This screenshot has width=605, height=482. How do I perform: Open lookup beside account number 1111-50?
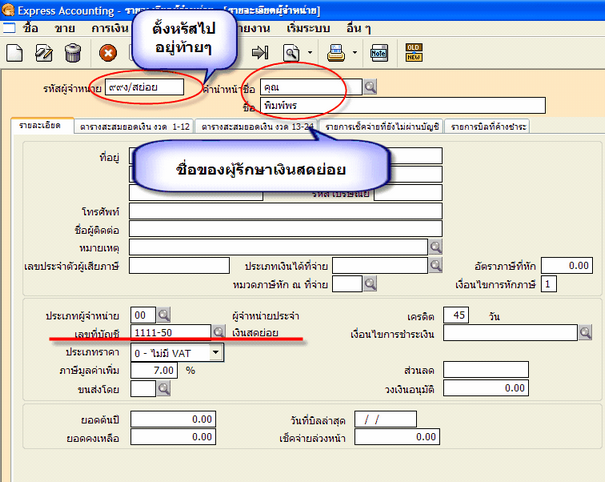pyautogui.click(x=218, y=331)
